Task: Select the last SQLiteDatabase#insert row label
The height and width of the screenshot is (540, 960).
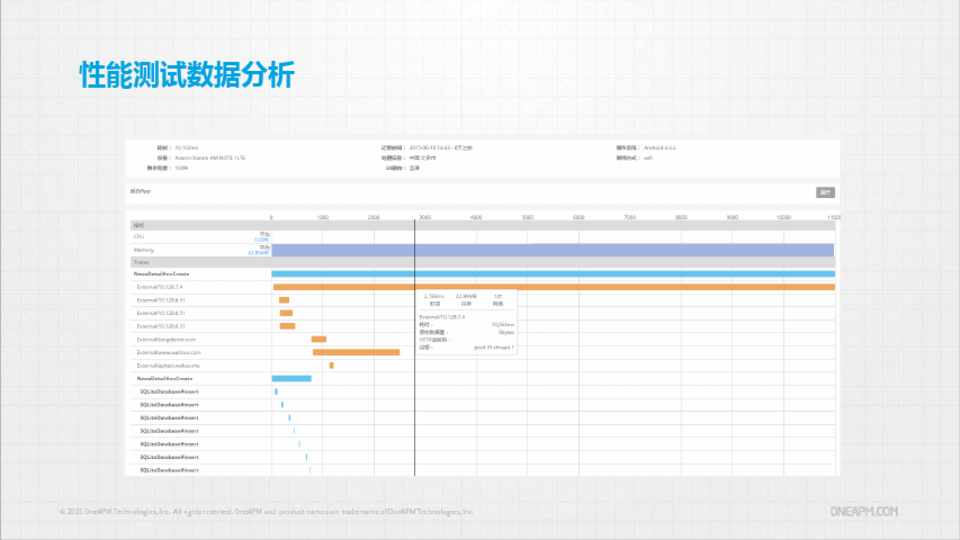Action: (x=169, y=469)
